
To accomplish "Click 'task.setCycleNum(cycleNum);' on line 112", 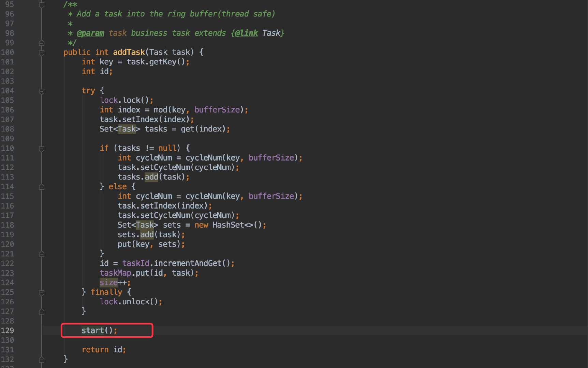I will [x=178, y=167].
